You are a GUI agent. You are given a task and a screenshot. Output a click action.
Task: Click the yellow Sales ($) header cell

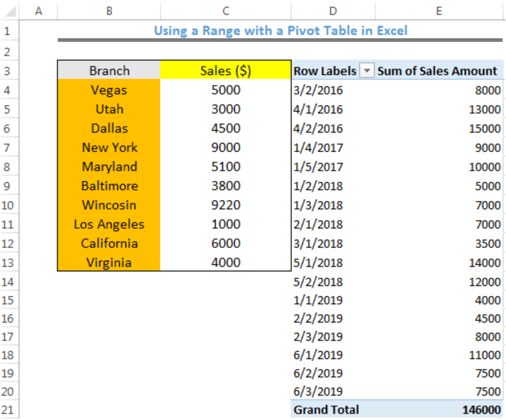pos(225,71)
